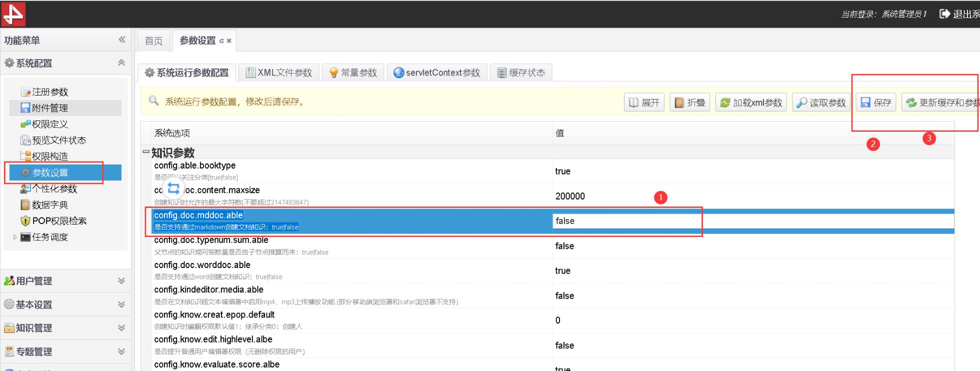The image size is (980, 371).
Task: Select config.doc.typenum.sum.able row
Action: click(547, 245)
